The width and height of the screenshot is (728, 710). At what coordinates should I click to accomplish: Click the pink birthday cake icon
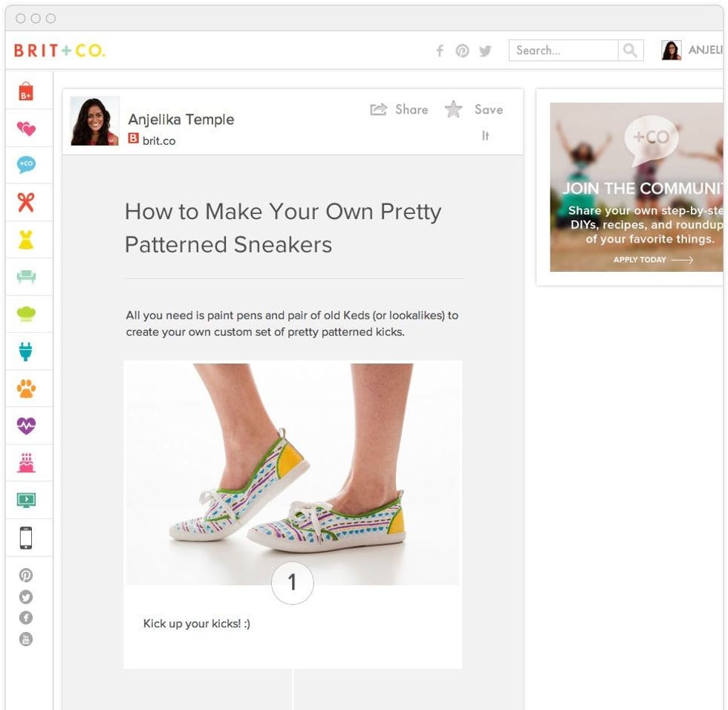pos(26,463)
